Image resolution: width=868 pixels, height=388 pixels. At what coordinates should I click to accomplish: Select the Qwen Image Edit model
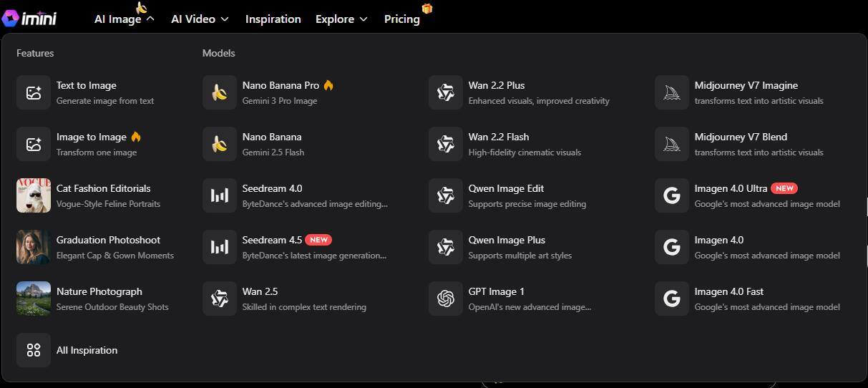(506, 189)
